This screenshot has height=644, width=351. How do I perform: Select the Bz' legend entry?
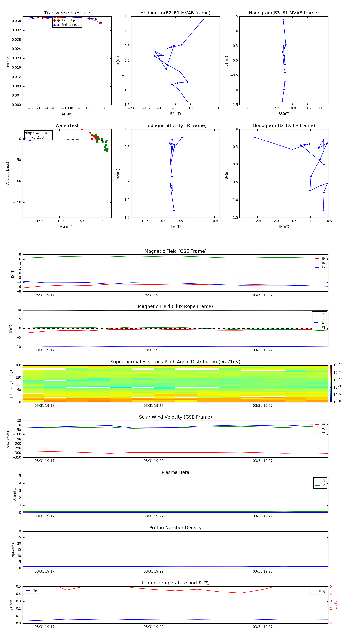click(x=320, y=323)
